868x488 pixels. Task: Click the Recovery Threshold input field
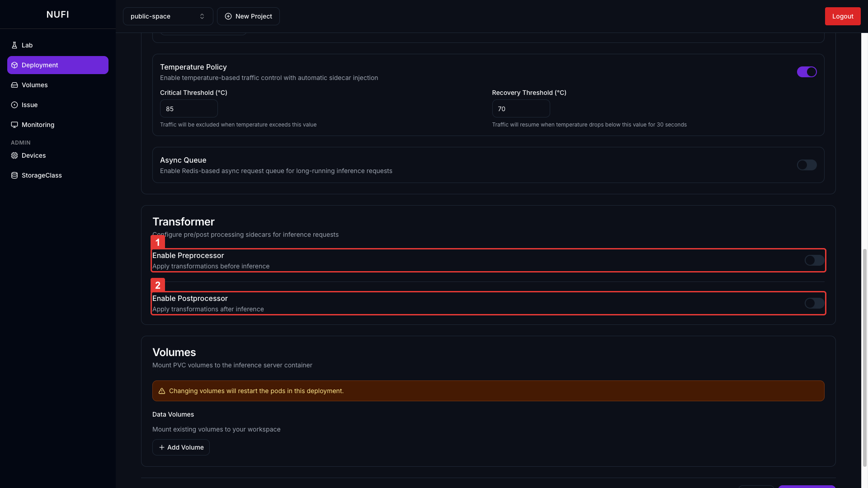pos(520,109)
